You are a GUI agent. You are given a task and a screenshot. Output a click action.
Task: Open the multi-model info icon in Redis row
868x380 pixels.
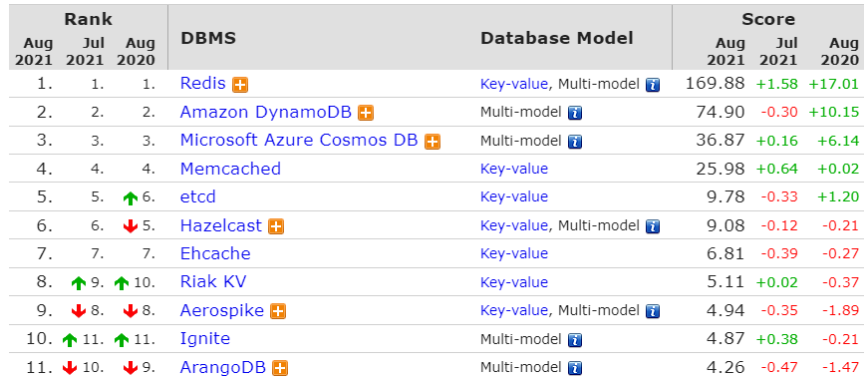click(653, 85)
